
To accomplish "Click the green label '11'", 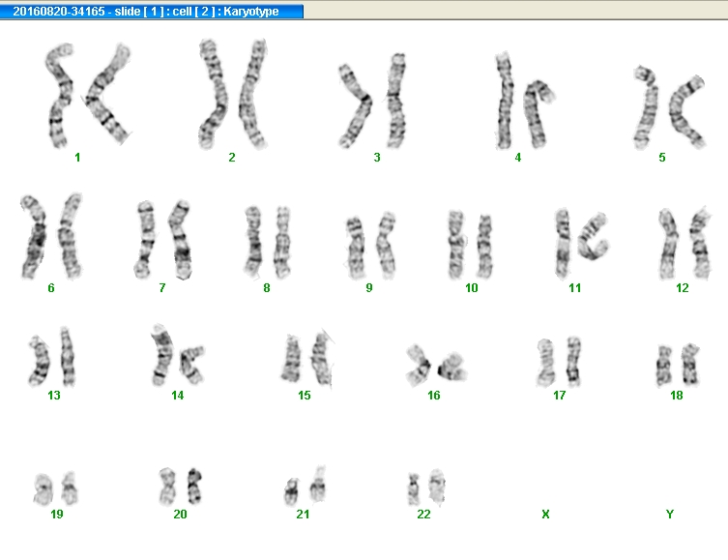I will pos(575,288).
